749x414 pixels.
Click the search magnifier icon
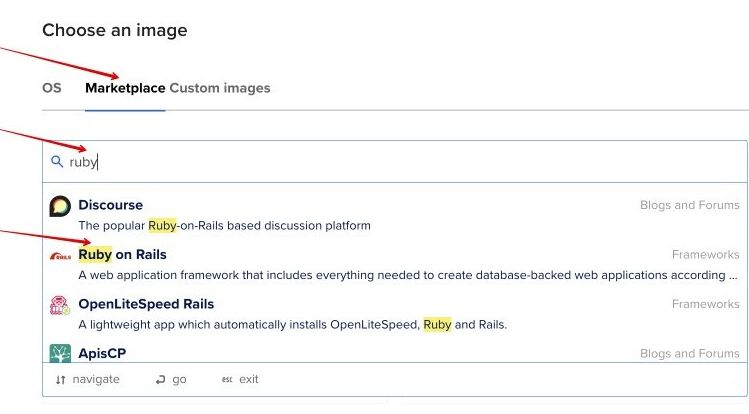click(x=57, y=161)
